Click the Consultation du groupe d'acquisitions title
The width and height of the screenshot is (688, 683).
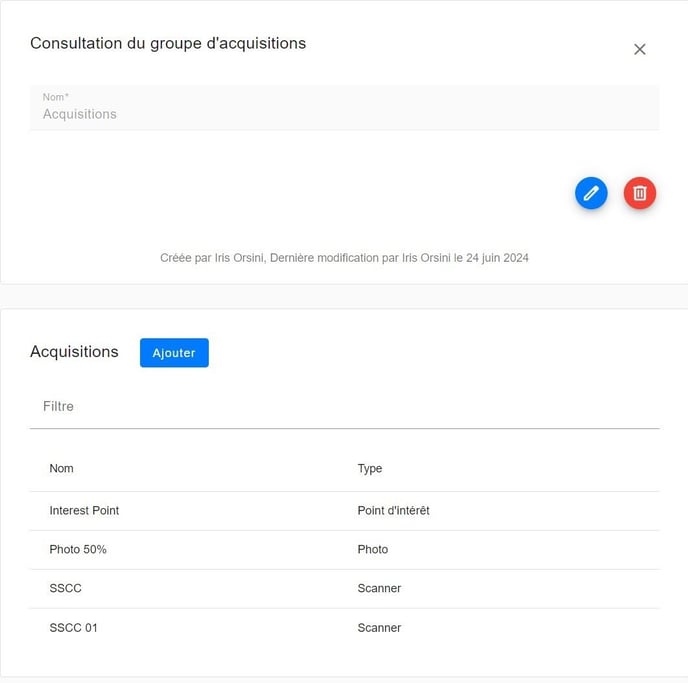pos(168,44)
